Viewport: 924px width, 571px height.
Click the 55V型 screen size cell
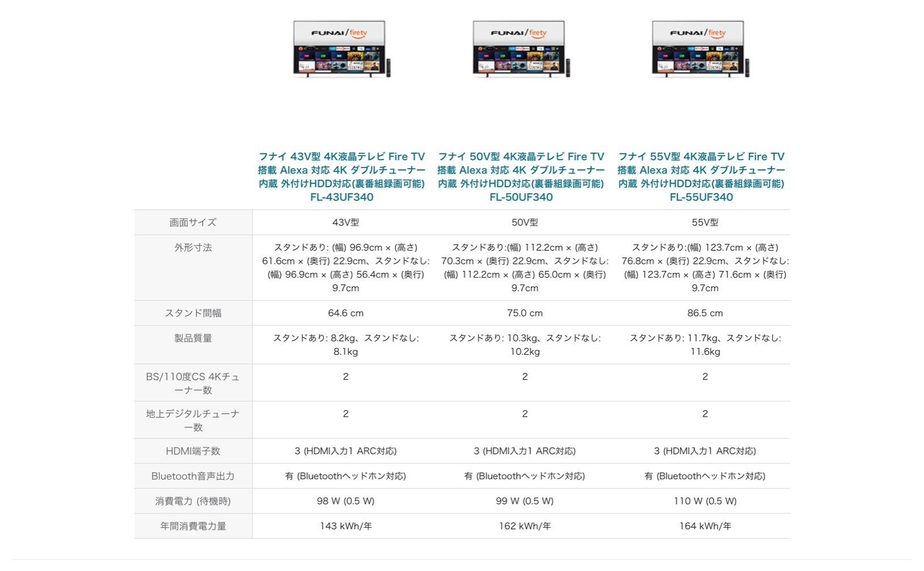point(705,222)
